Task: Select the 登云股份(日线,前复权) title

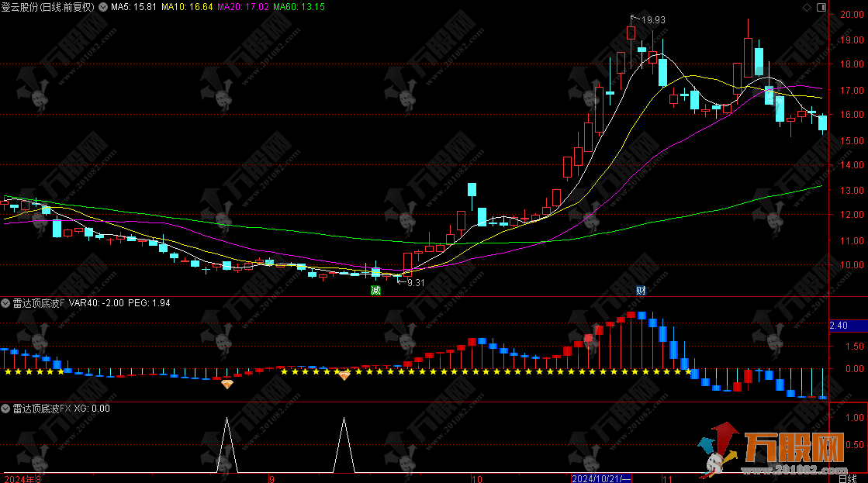Action: point(48,7)
